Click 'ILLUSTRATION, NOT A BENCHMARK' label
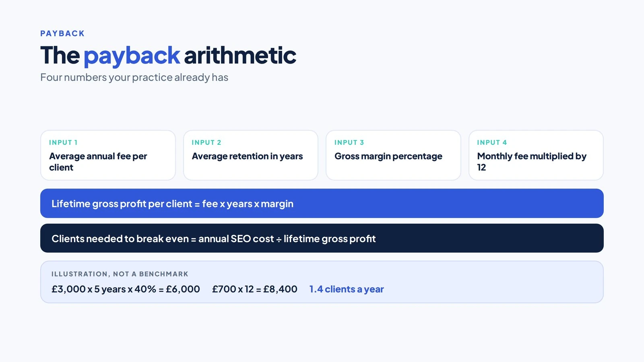 tap(120, 274)
